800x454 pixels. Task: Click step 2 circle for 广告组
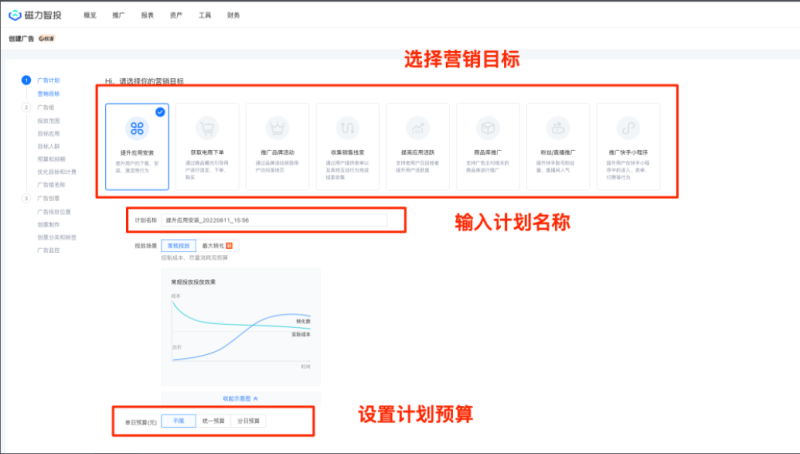tap(26, 107)
